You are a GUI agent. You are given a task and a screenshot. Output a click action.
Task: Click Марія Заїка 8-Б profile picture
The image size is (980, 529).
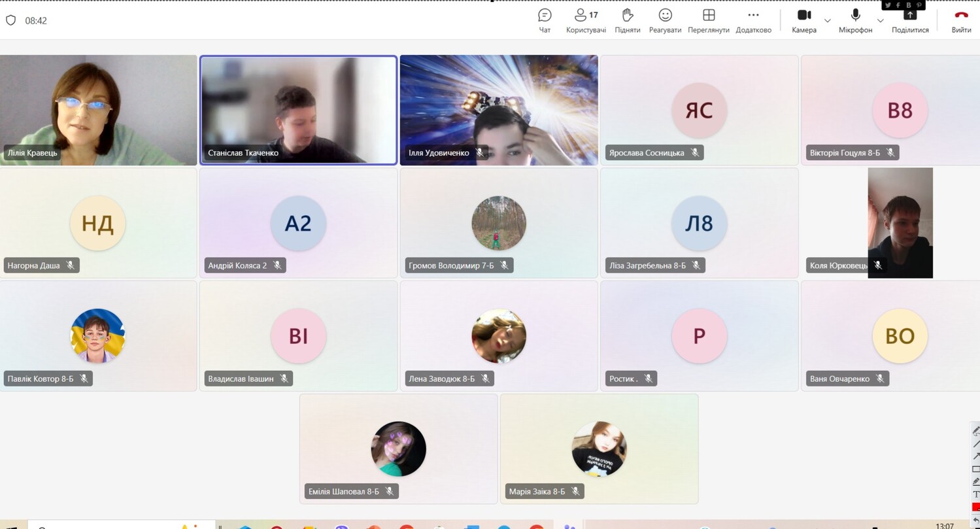tap(599, 449)
